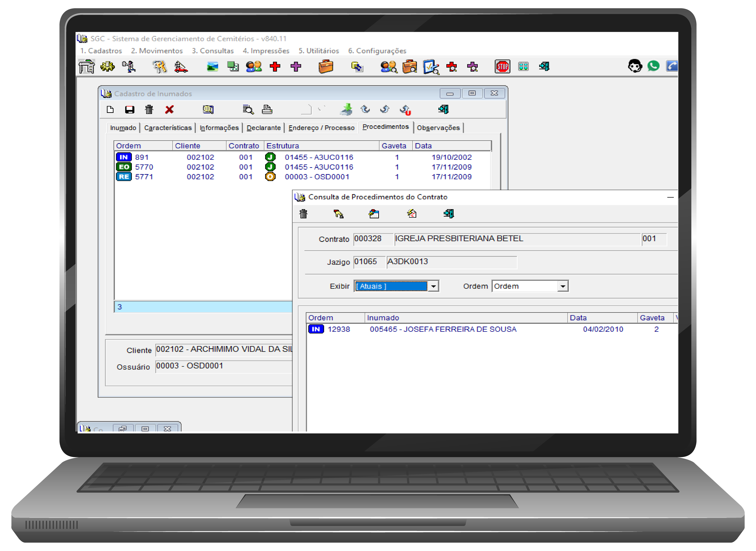This screenshot has height=551, width=756.
Task: Click the green download arrow icon
Action: pyautogui.click(x=346, y=109)
